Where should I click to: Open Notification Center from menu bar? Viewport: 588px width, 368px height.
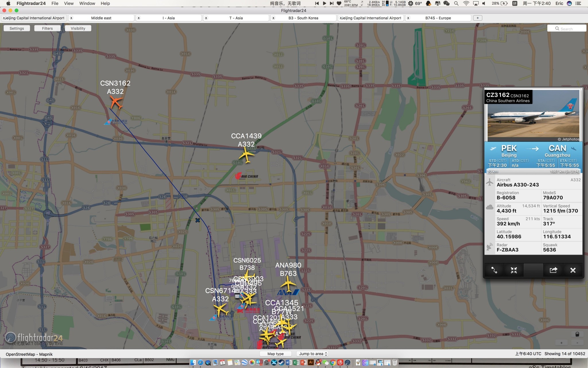(x=578, y=3)
